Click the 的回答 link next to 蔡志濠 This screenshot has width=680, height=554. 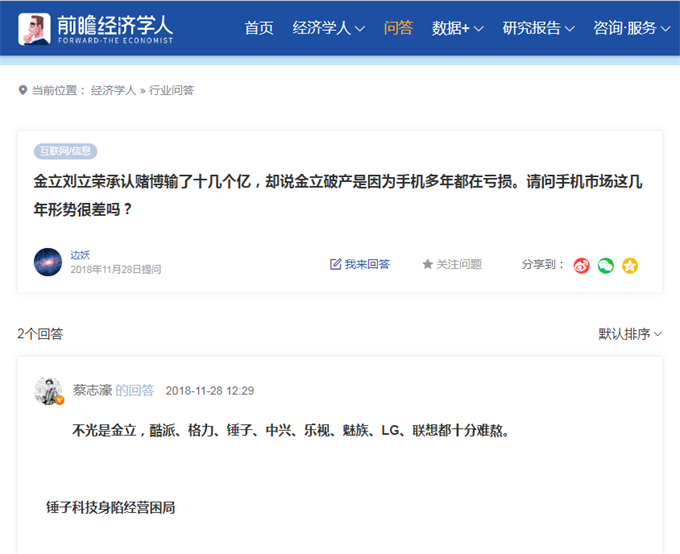[134, 390]
